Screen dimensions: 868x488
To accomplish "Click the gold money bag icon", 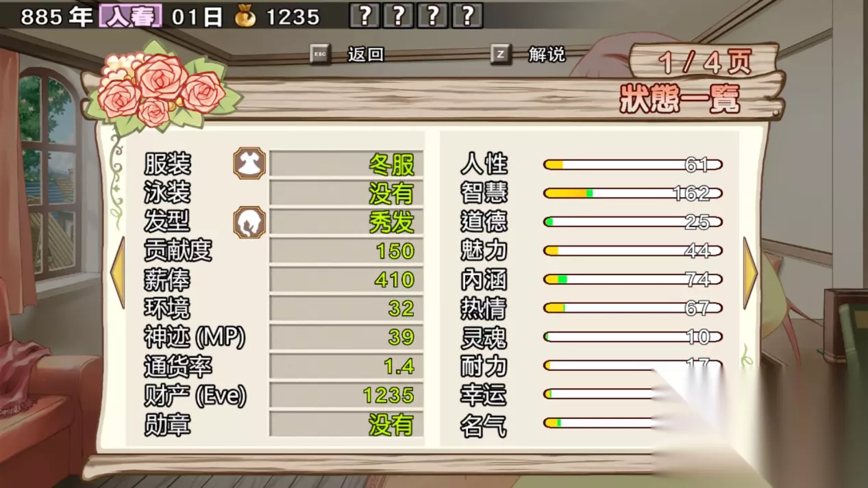I will 245,16.
